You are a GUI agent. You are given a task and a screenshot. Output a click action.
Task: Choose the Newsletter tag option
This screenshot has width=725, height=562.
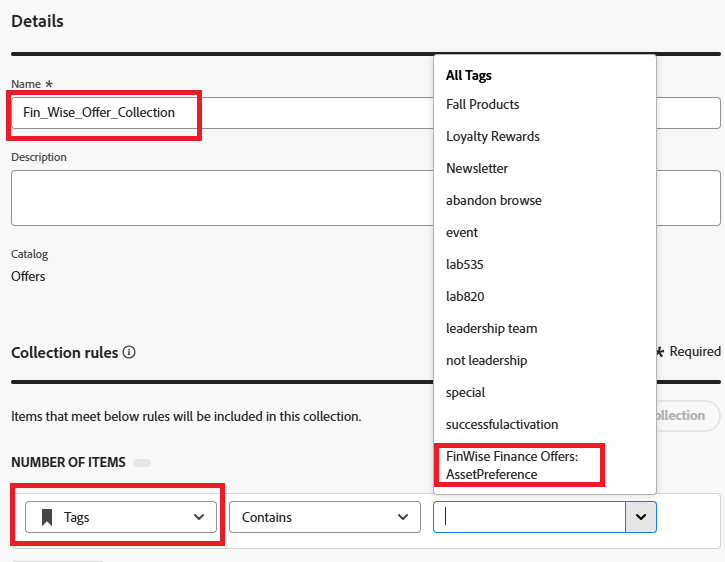point(477,168)
